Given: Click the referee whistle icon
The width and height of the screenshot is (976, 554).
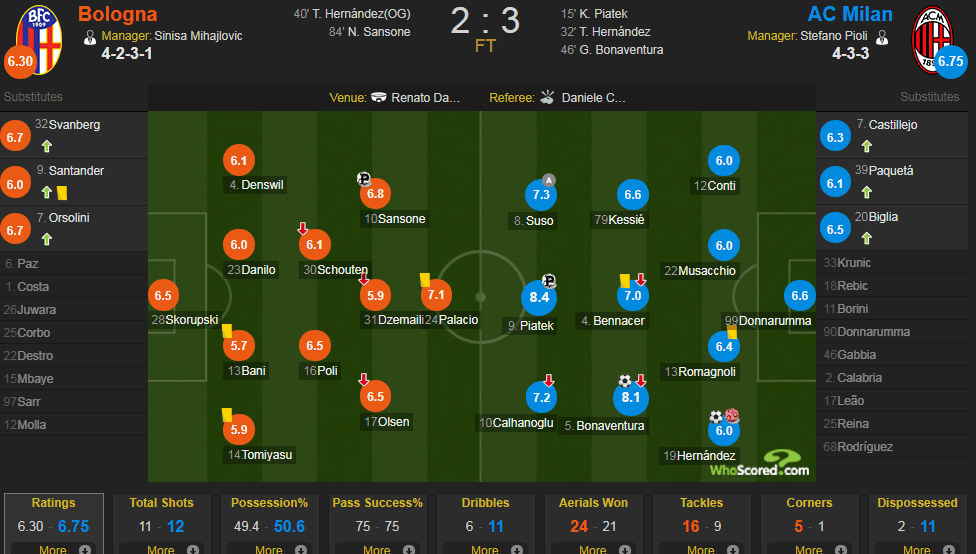Looking at the screenshot, I should coord(547,97).
